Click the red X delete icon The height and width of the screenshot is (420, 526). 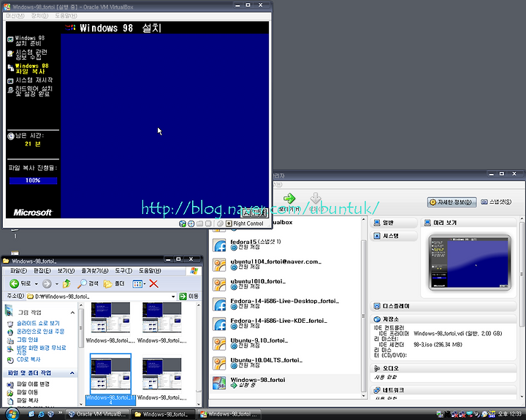pos(153,284)
